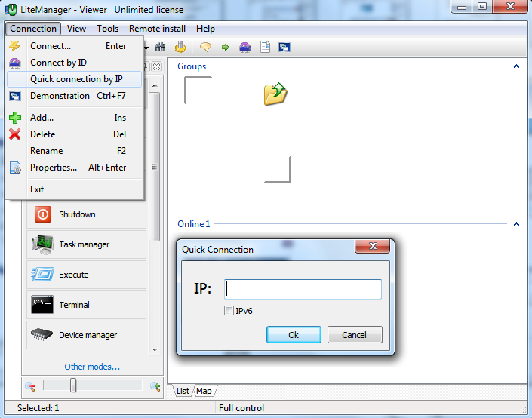This screenshot has height=418, width=532.
Task: Click the modes list scrollbar thumb
Action: [x=155, y=167]
